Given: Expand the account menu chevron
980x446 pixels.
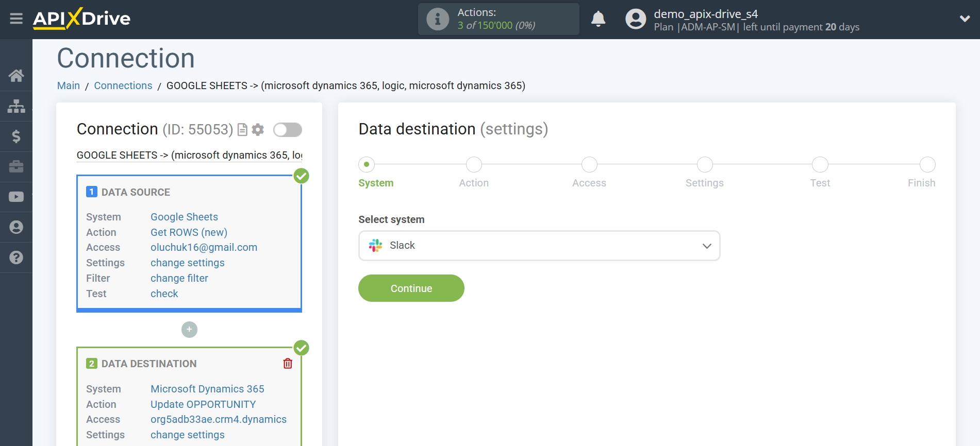Looking at the screenshot, I should click(x=965, y=19).
